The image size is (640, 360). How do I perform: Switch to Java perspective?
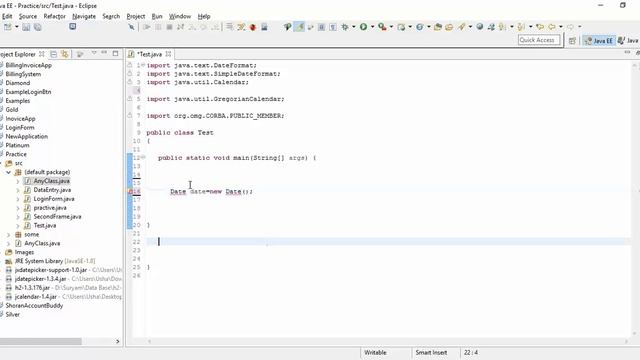(x=628, y=40)
